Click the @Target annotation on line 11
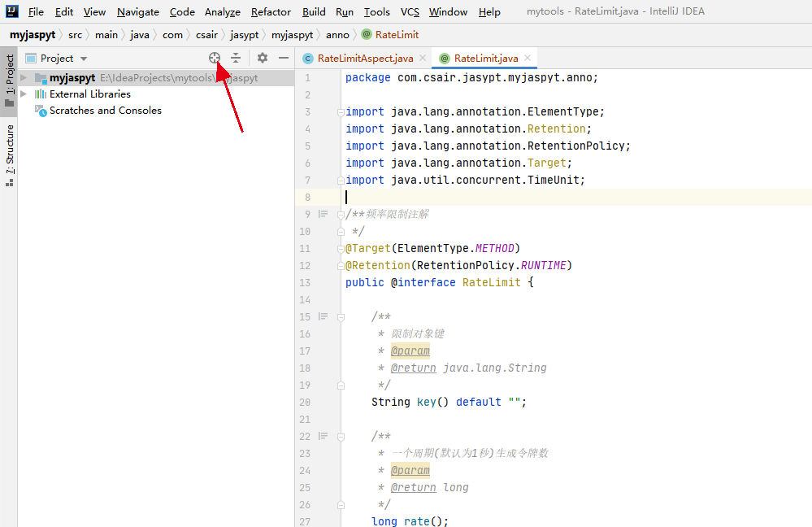The image size is (812, 527). [368, 248]
